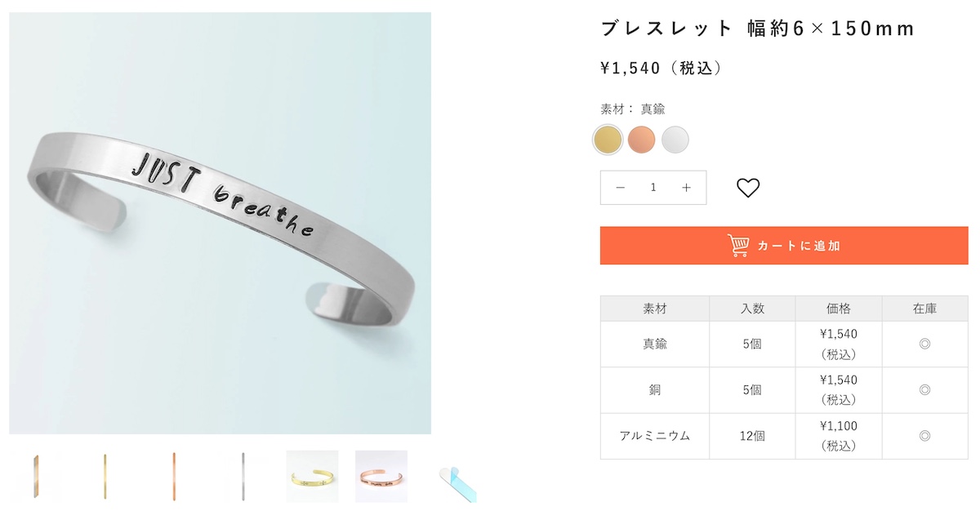Click the quantity input field
Image resolution: width=980 pixels, height=511 pixels.
click(x=653, y=188)
